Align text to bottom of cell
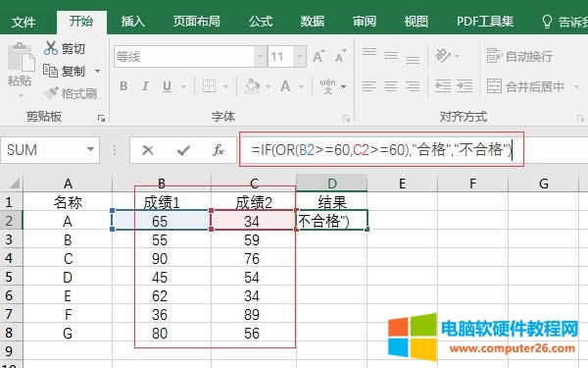Viewport: 588px width, 368px height. coord(413,59)
